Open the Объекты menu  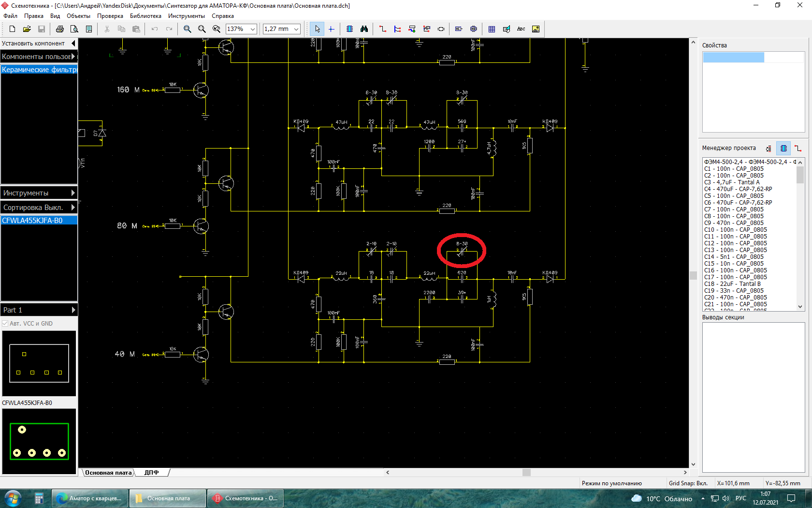coord(78,16)
